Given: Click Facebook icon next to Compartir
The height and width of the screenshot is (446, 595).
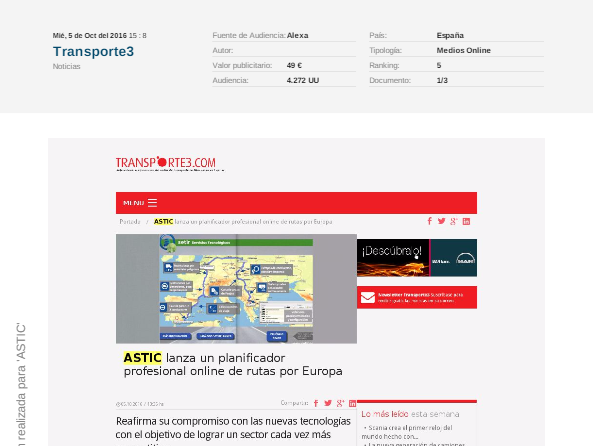Looking at the screenshot, I should pos(316,403).
